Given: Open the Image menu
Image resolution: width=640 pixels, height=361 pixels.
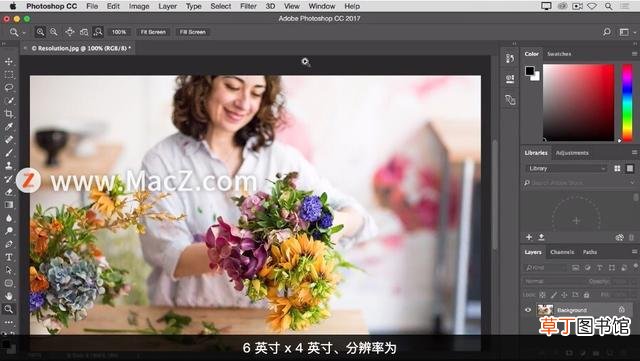Looking at the screenshot, I should click(139, 6).
